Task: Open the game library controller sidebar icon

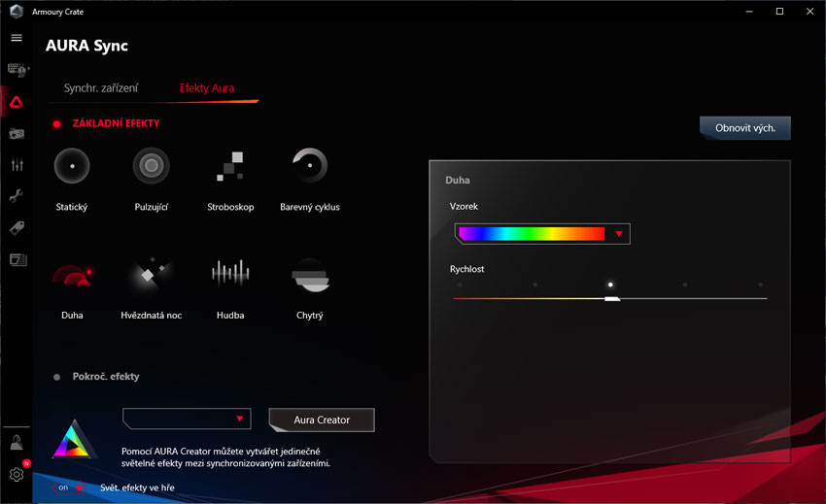Action: coord(17,134)
